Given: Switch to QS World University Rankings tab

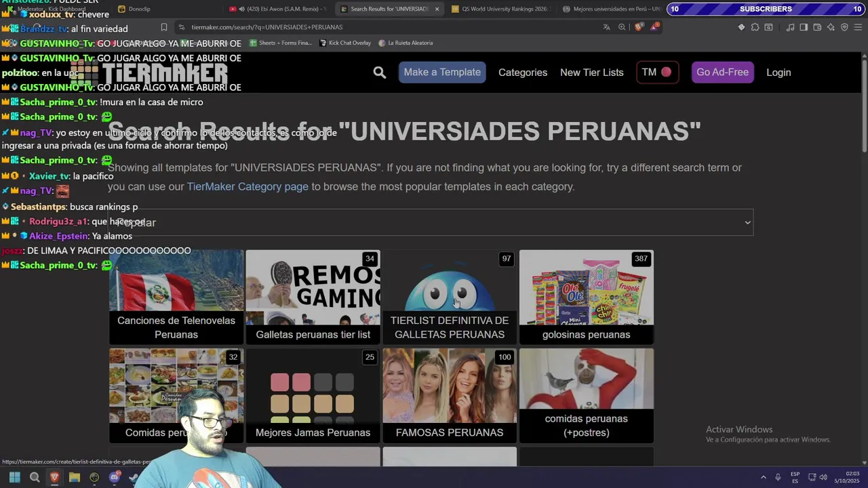Looking at the screenshot, I should 500,9.
